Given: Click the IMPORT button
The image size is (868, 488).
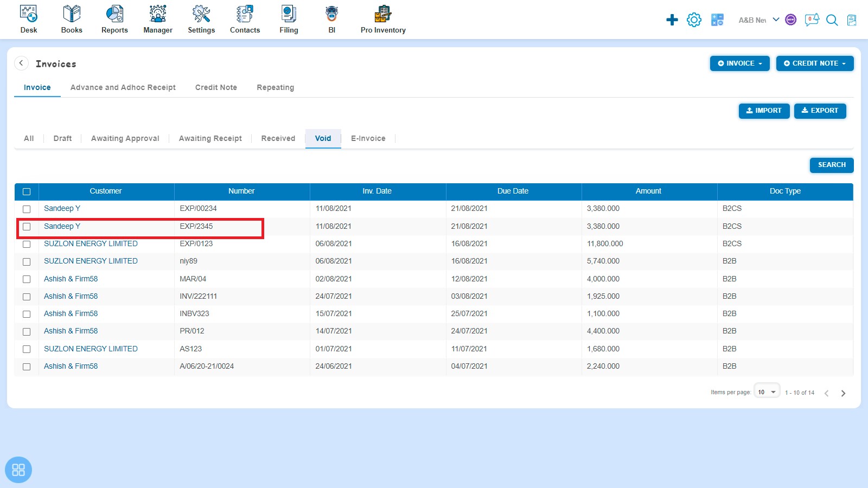Looking at the screenshot, I should (x=764, y=111).
